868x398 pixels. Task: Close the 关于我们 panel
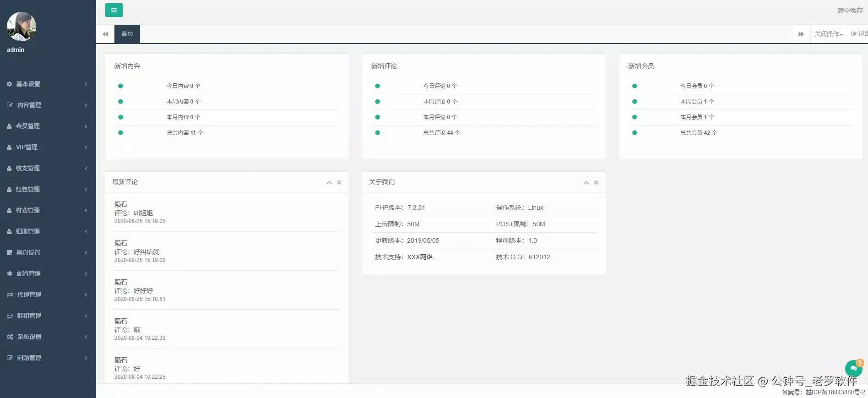(x=596, y=183)
